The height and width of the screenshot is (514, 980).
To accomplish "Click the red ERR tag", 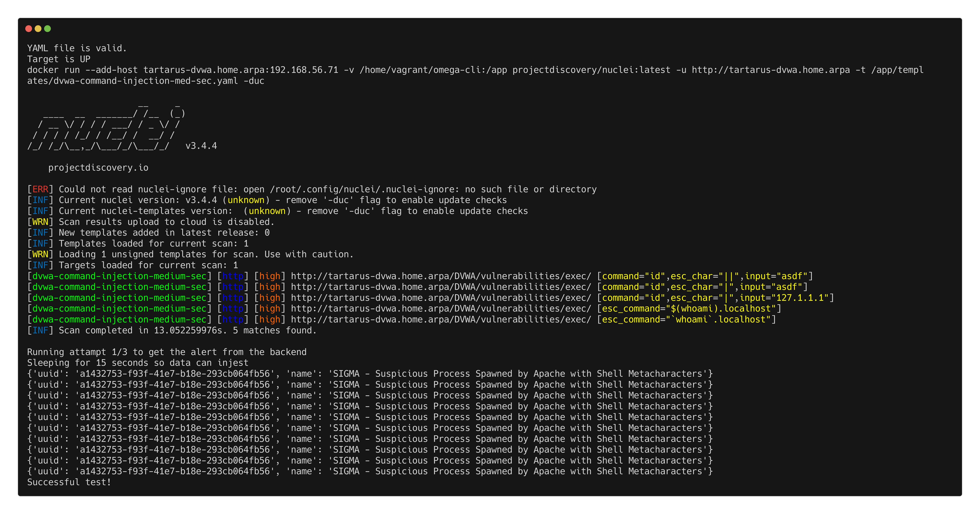I will [40, 189].
